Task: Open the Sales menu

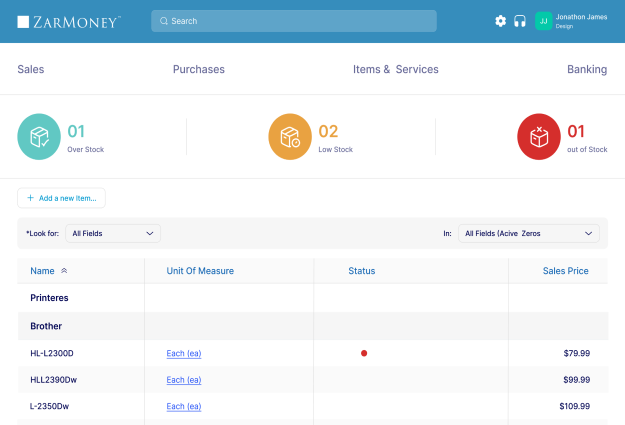Action: coord(31,70)
